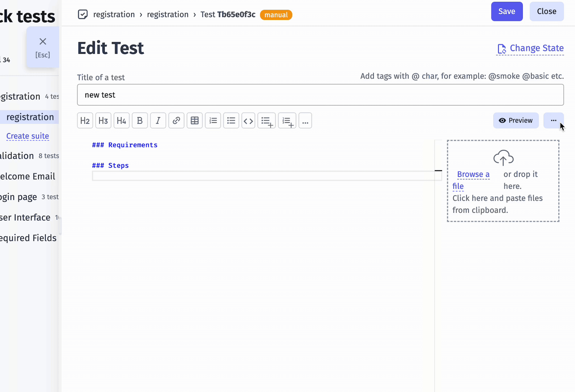Close the Edit Test panel
575x392 pixels.
[x=547, y=11]
